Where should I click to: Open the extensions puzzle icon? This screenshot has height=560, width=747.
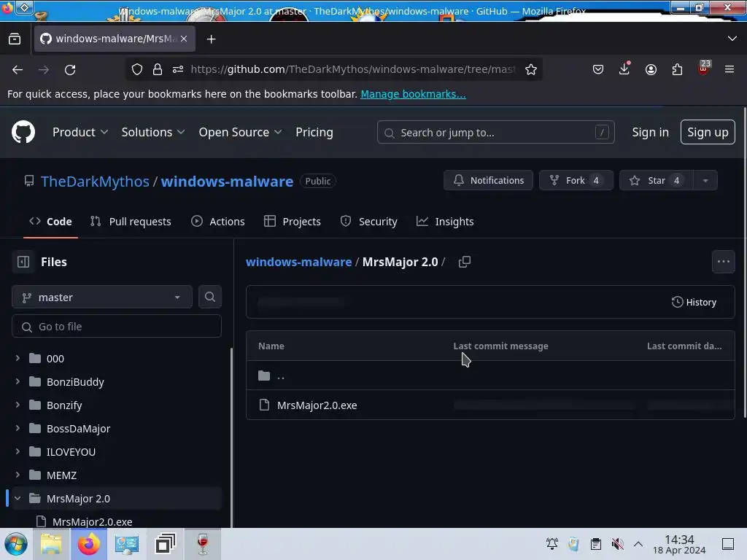click(x=677, y=69)
